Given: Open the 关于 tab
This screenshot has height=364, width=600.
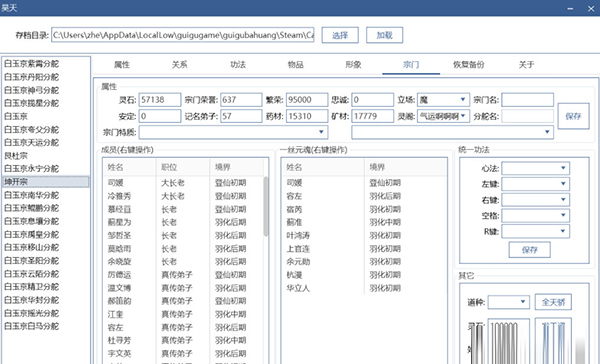Looking at the screenshot, I should pos(527,65).
